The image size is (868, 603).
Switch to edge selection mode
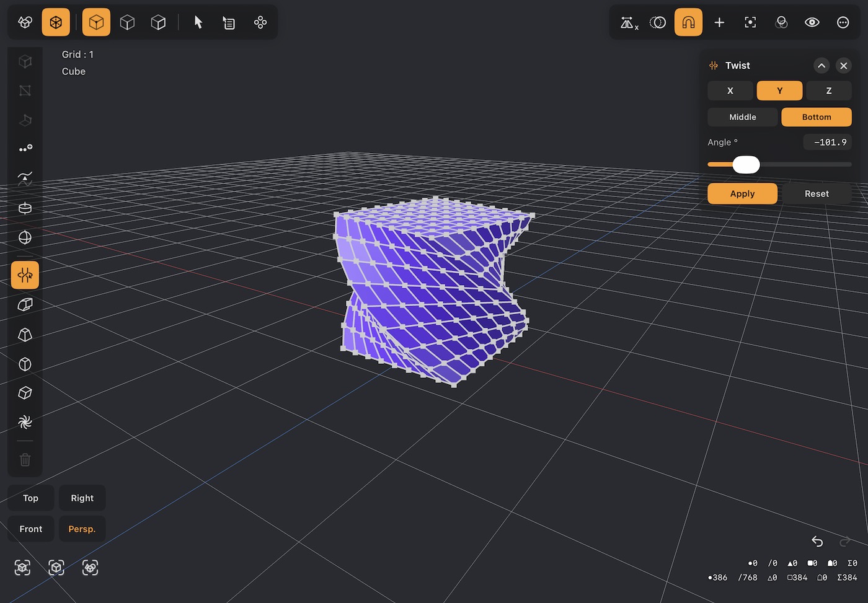click(127, 22)
